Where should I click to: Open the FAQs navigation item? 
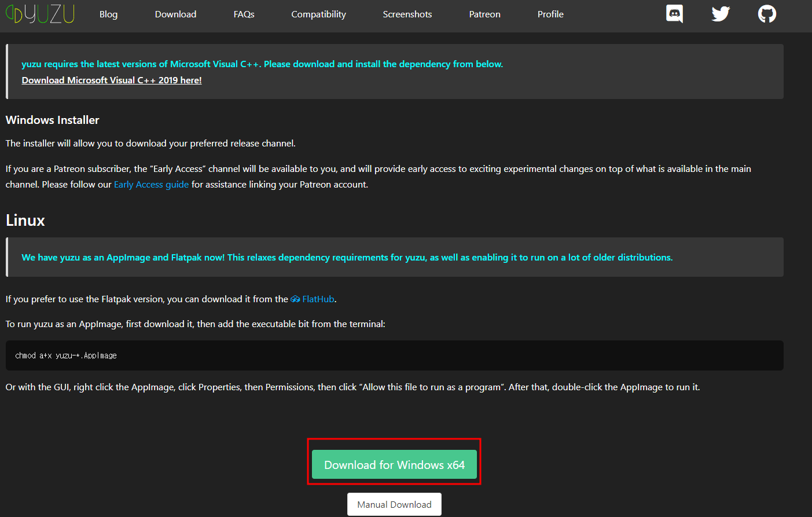tap(244, 14)
